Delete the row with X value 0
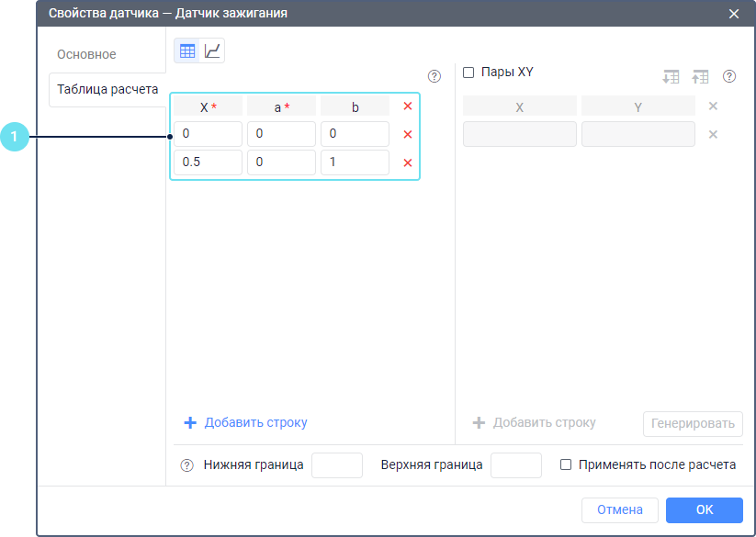Screen dimensions: 756x537 (x=408, y=135)
